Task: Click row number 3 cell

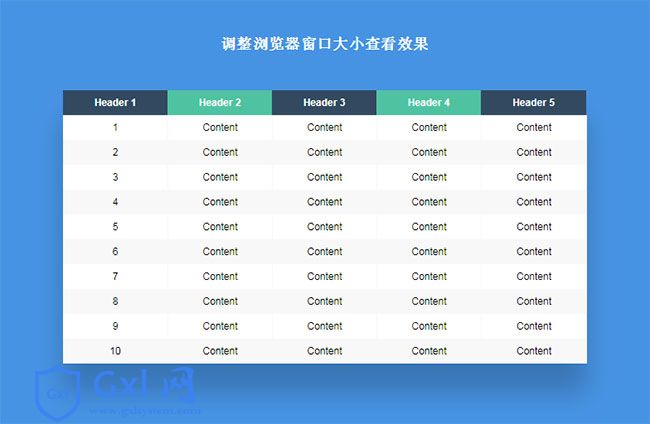Action: (x=115, y=177)
